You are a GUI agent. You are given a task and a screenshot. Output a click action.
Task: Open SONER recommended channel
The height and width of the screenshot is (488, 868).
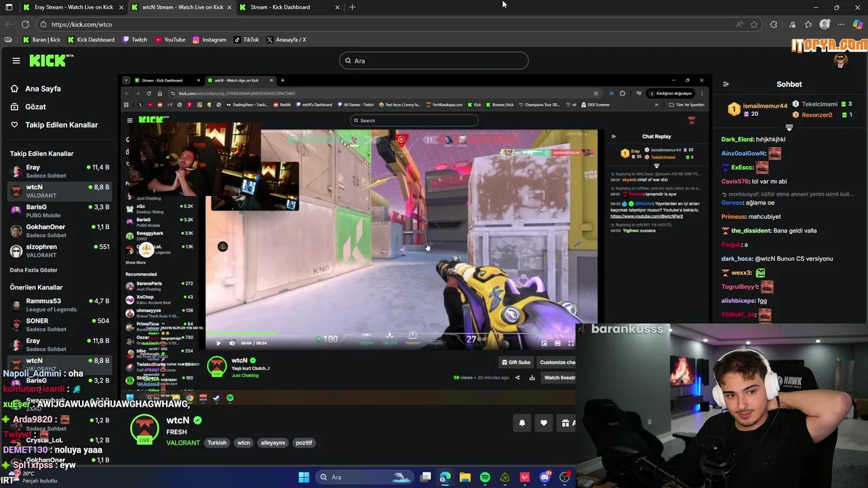click(60, 325)
